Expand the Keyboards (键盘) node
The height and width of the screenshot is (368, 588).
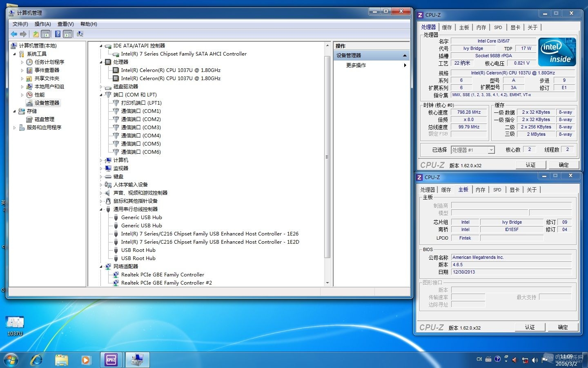coord(101,177)
